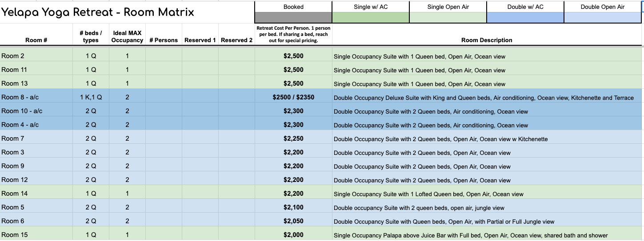
Task: Click the # Persons column header
Action: (x=164, y=40)
